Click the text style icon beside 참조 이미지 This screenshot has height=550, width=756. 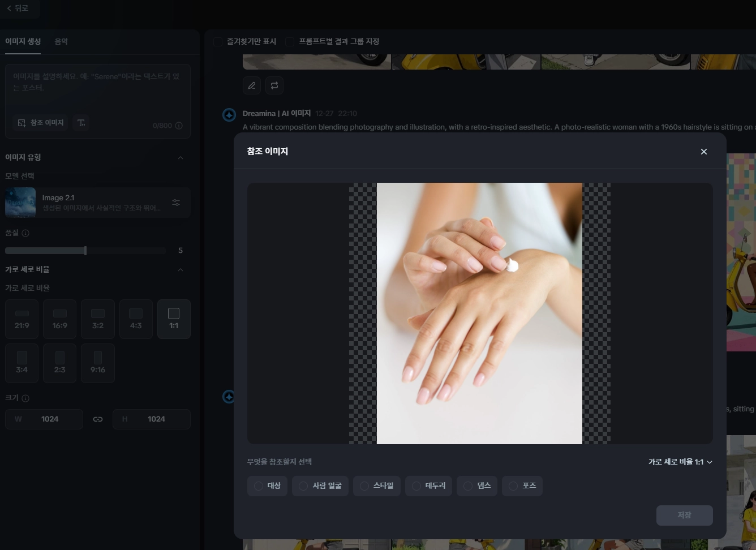(81, 123)
